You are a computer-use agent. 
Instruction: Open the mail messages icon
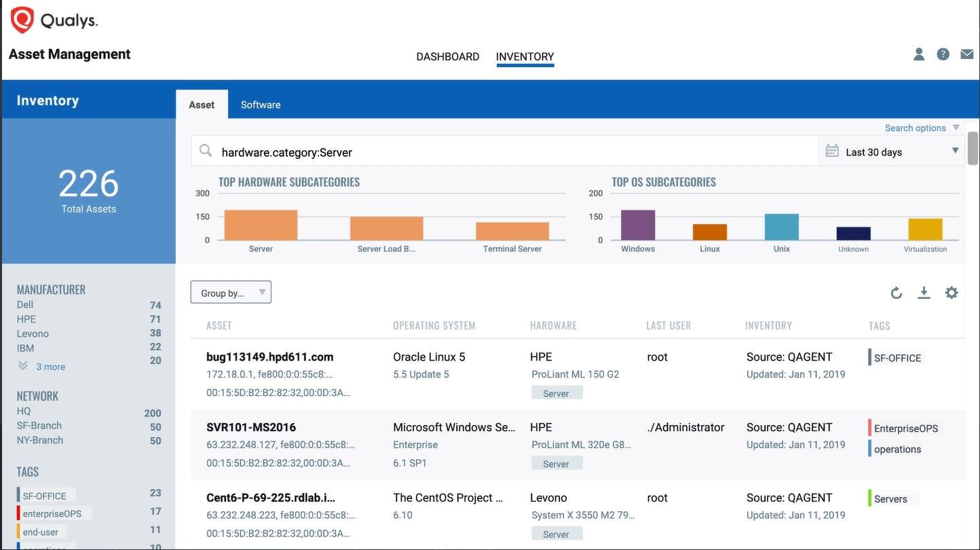click(x=967, y=54)
